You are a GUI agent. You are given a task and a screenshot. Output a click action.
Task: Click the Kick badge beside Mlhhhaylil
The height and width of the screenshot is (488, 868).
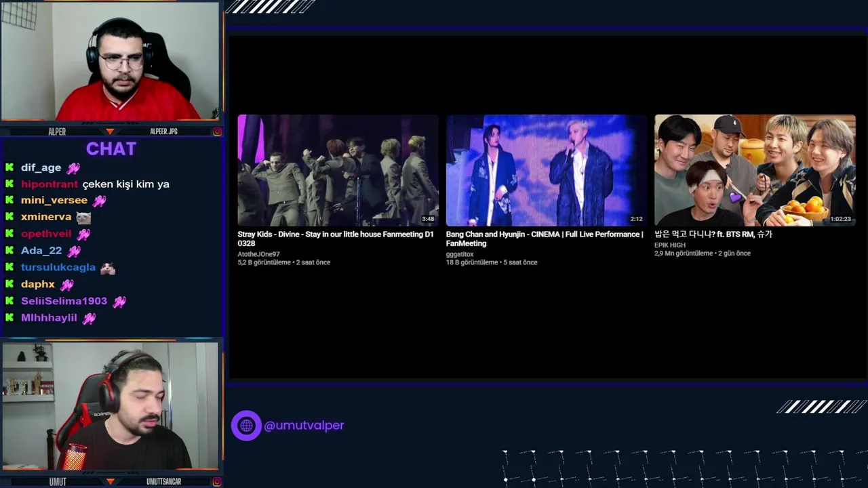click(x=9, y=317)
